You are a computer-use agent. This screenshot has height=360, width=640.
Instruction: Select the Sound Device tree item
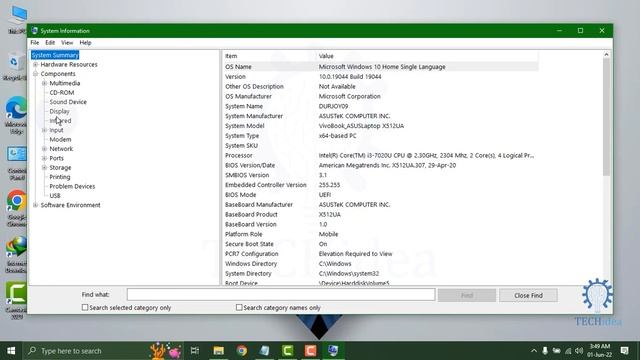[68, 102]
